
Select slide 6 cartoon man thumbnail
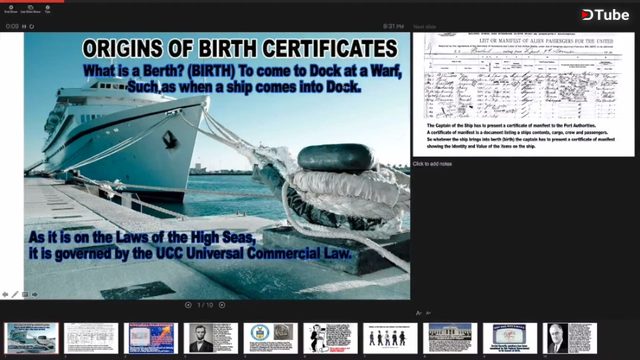pos(331,338)
